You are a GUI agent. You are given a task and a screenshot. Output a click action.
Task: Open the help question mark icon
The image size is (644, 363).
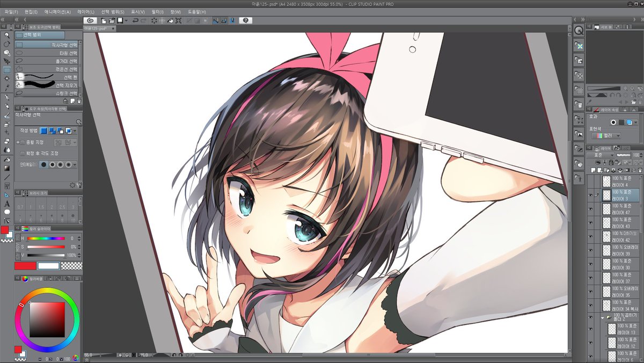[245, 20]
